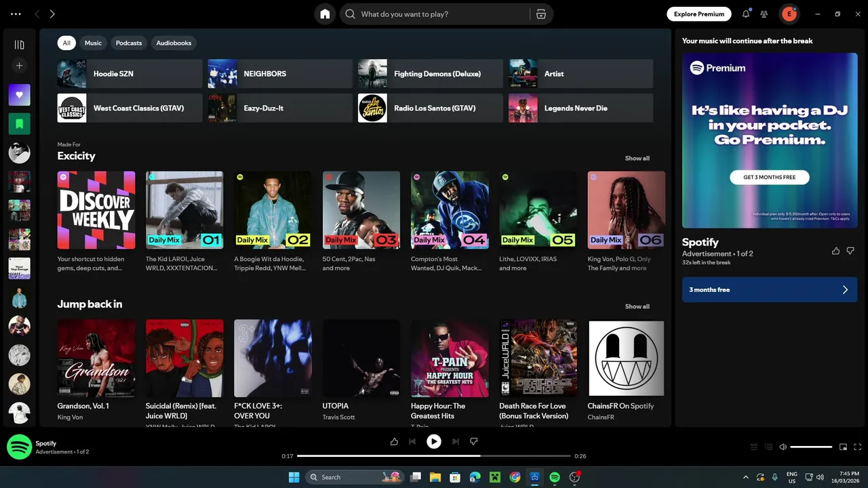Open Windows Start menu
The width and height of the screenshot is (868, 488).
pyautogui.click(x=294, y=477)
